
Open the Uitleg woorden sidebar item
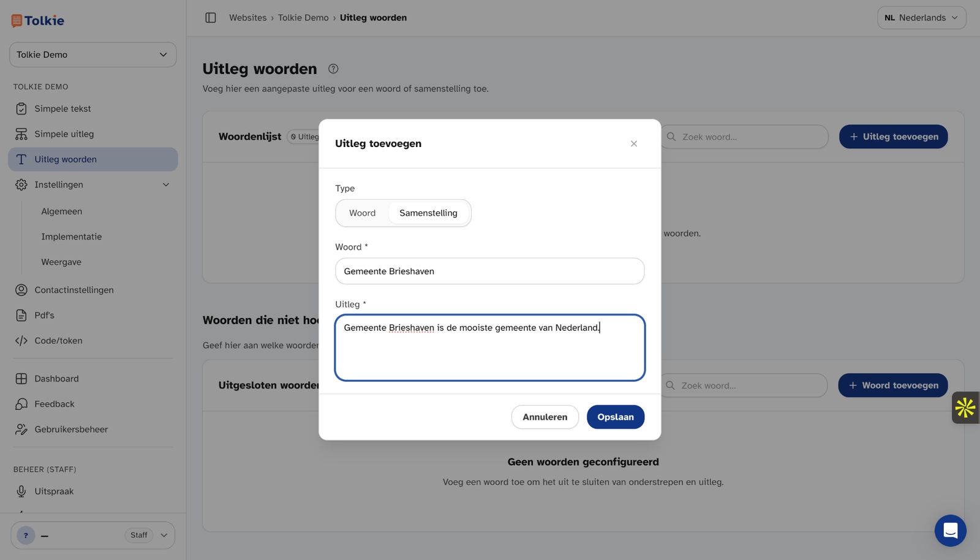point(93,159)
